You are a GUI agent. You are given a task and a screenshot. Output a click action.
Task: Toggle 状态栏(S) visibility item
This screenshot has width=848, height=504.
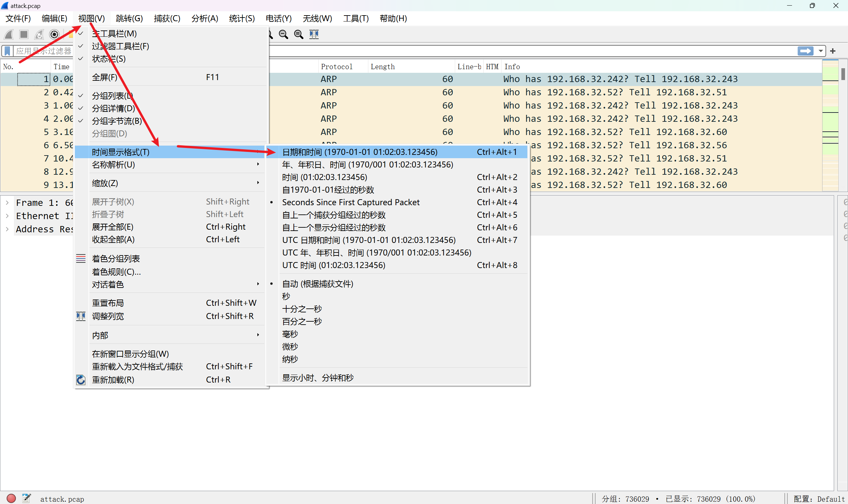pyautogui.click(x=109, y=59)
